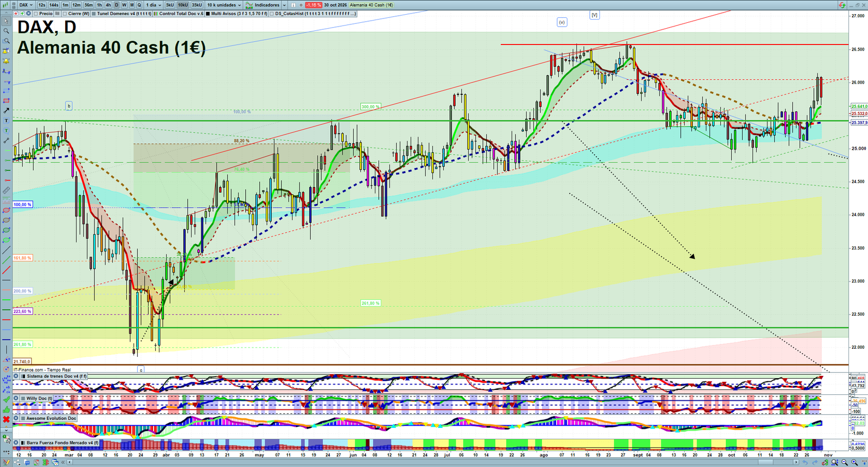Close the Willy Doc indicator panel

tap(16, 398)
